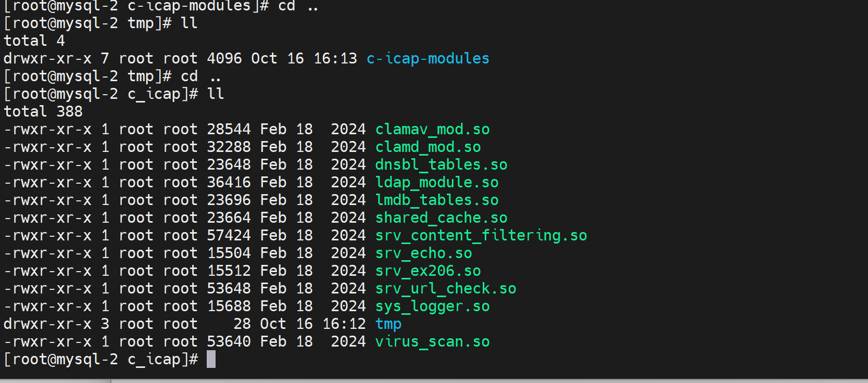This screenshot has width=868, height=383.
Task: Click the clamav_mod.so file name
Action: coord(432,130)
